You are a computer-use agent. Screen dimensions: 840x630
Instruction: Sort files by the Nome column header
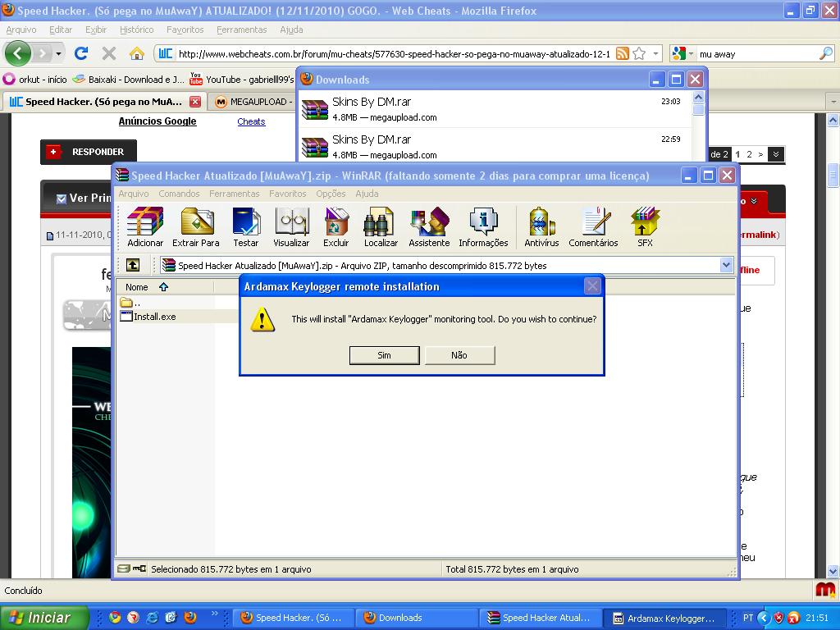pos(165,287)
